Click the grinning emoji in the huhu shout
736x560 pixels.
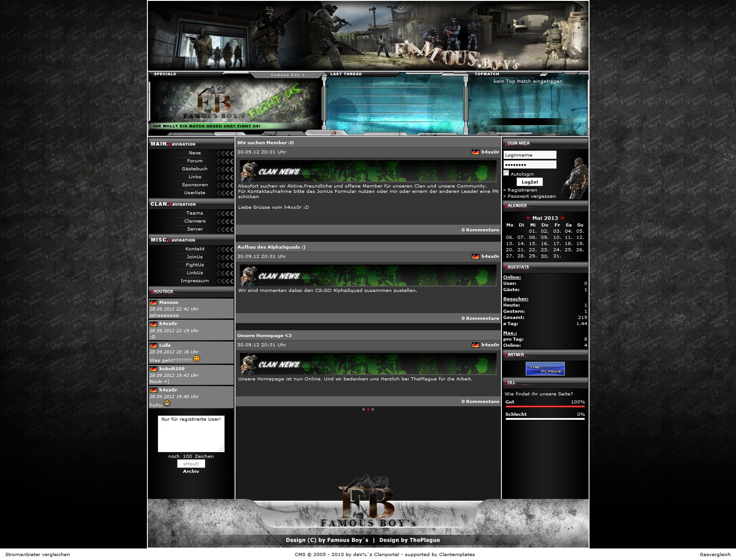point(167,403)
